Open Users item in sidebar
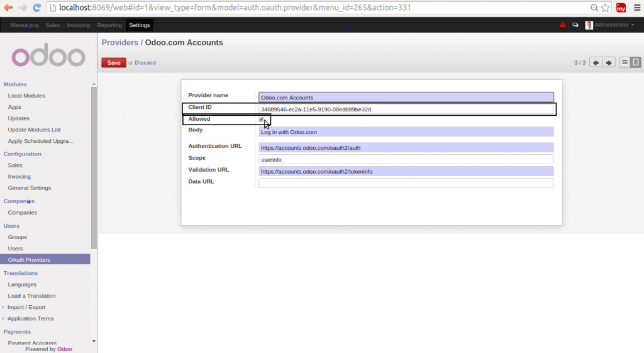 [x=15, y=249]
